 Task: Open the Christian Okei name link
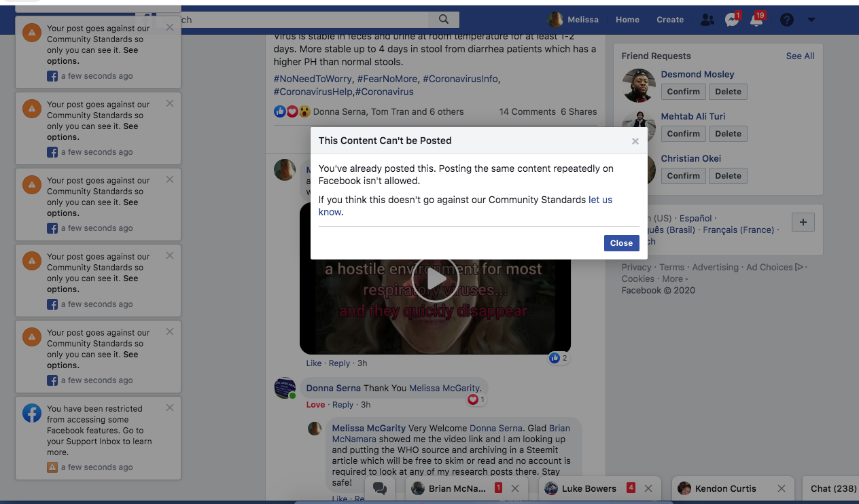point(691,158)
